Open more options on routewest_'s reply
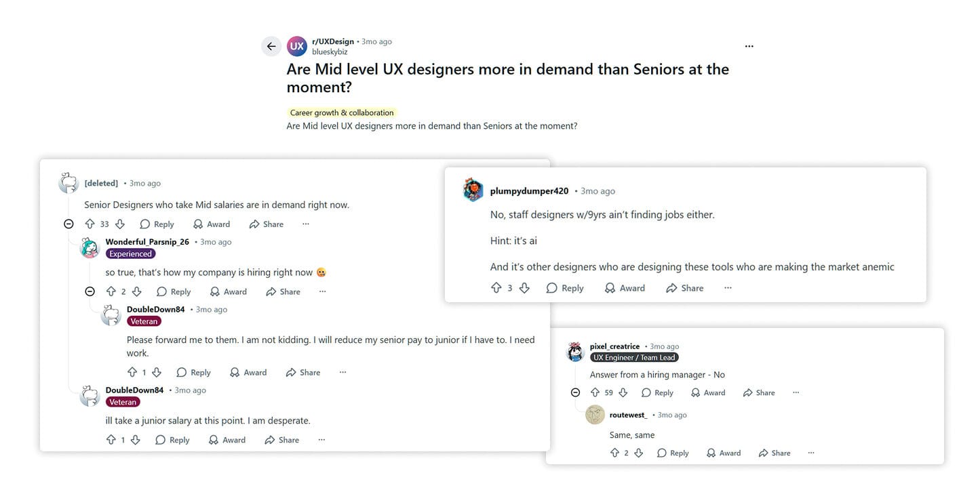This screenshot has height=490, width=980. point(810,452)
